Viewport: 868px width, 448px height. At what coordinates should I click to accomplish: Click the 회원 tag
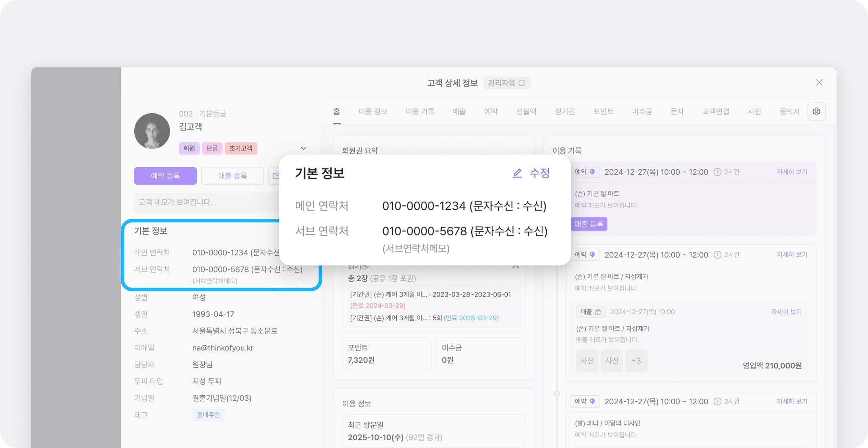click(189, 148)
